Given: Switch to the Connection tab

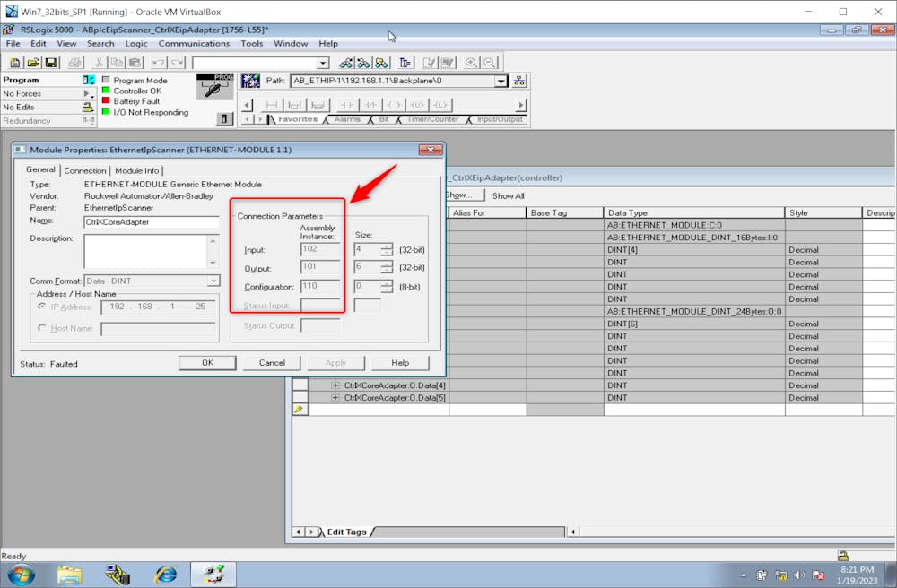Looking at the screenshot, I should click(x=85, y=170).
